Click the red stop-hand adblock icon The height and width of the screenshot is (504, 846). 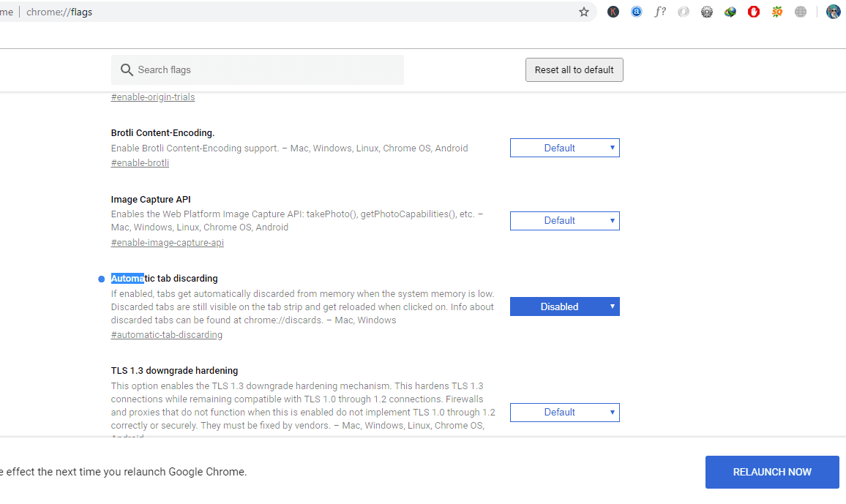point(754,12)
